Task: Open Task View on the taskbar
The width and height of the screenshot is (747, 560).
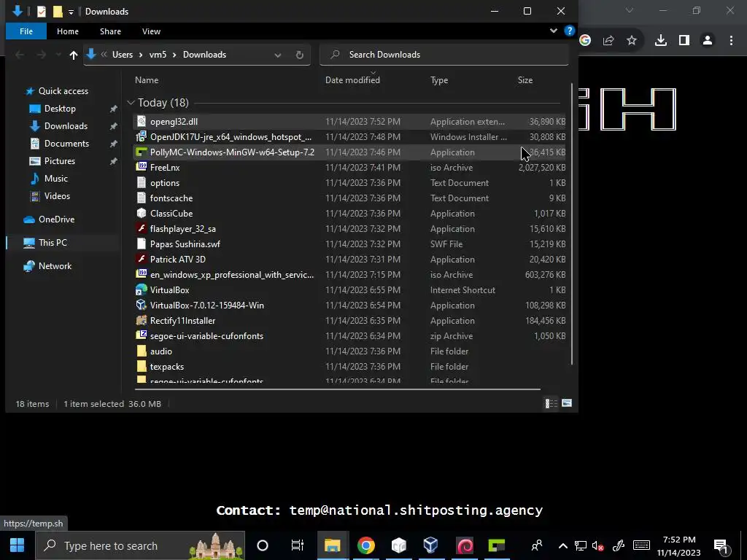Action: coord(298,545)
